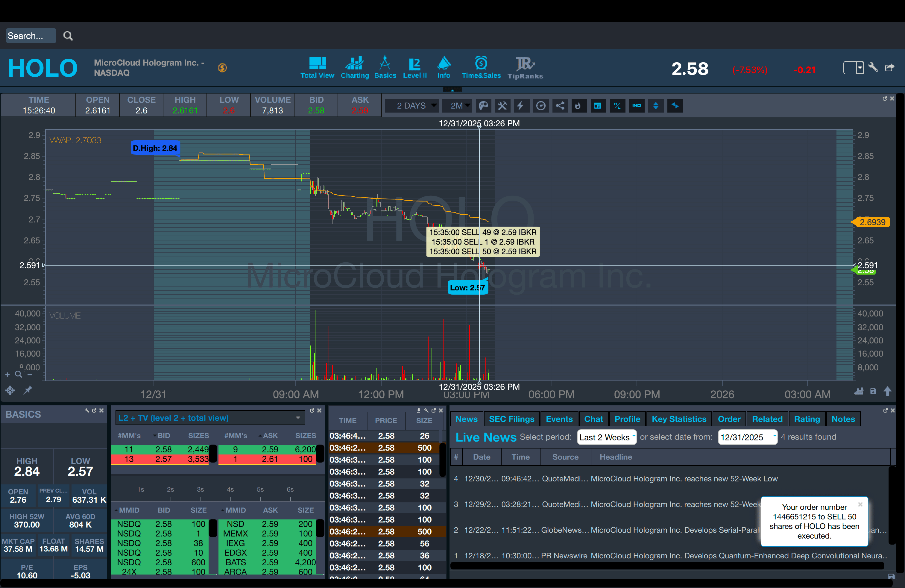Screen dimensions: 905x588
Task: Click the Search input field
Action: tap(31, 36)
